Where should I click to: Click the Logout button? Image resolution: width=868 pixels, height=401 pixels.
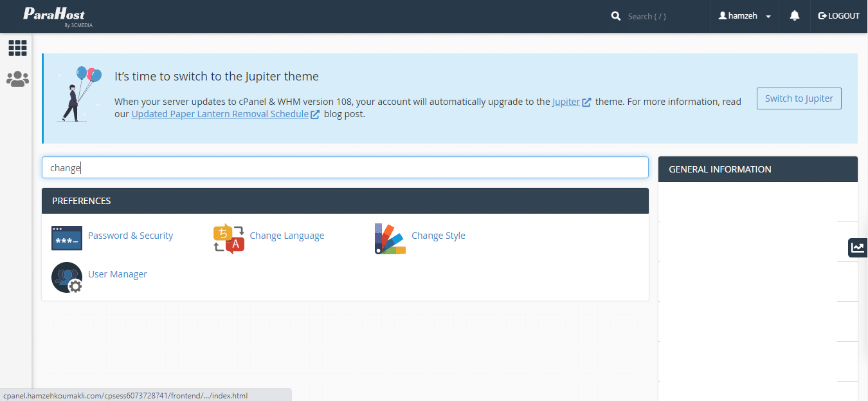pos(838,16)
